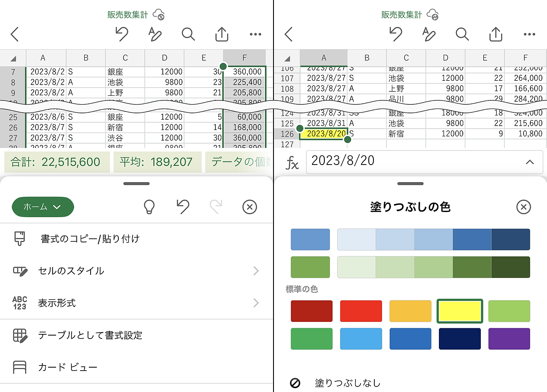Viewport: 547px width, 392px height.
Task: Open the More options ellipsis icon
Action: pos(255,34)
